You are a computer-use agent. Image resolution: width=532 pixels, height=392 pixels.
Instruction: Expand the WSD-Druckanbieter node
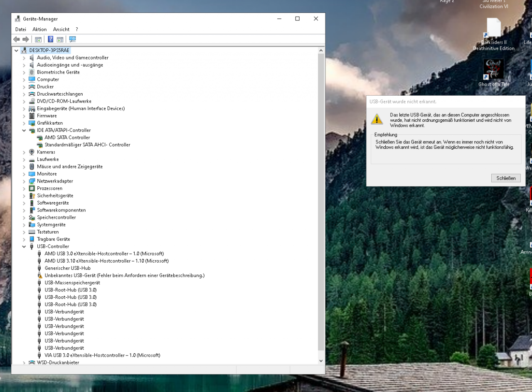point(24,362)
